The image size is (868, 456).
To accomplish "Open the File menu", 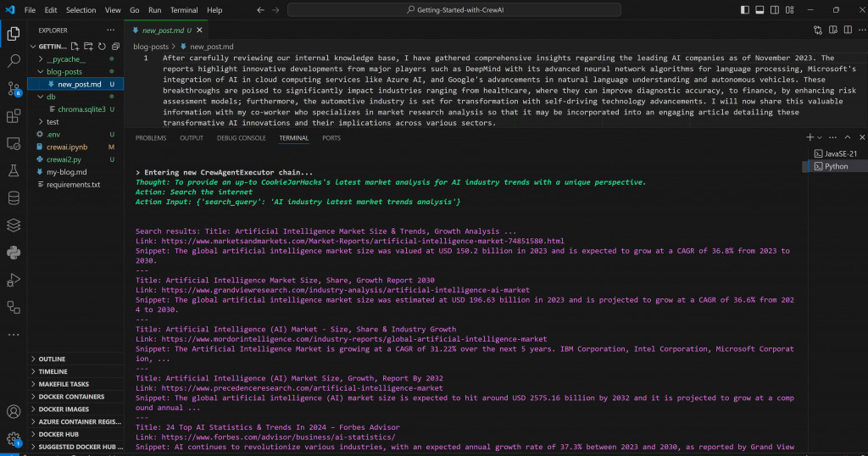I will pyautogui.click(x=30, y=10).
